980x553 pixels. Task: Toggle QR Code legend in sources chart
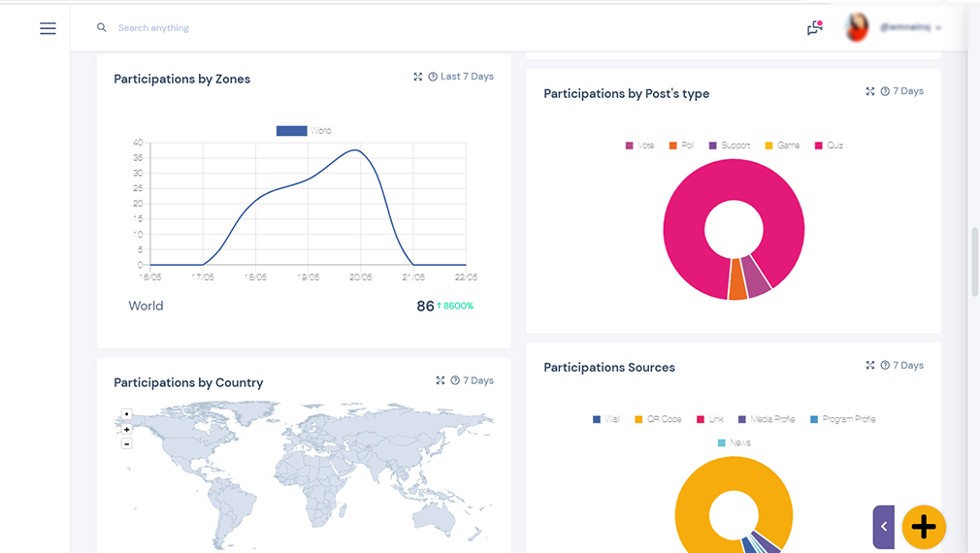(x=658, y=419)
